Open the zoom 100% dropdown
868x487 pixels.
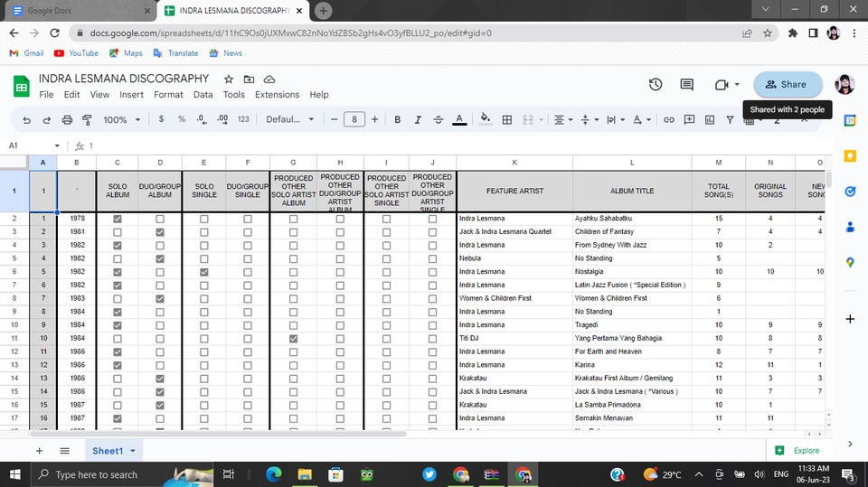tap(122, 119)
